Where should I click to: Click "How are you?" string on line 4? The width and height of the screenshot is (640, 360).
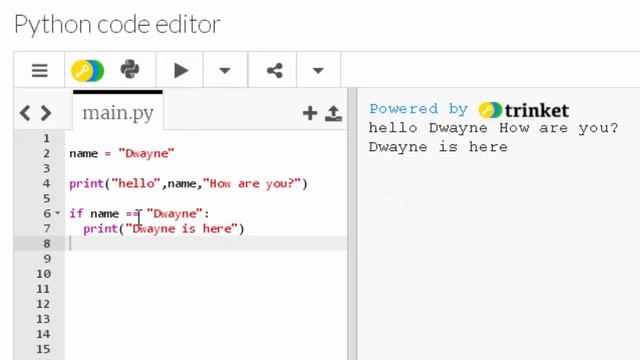click(252, 184)
